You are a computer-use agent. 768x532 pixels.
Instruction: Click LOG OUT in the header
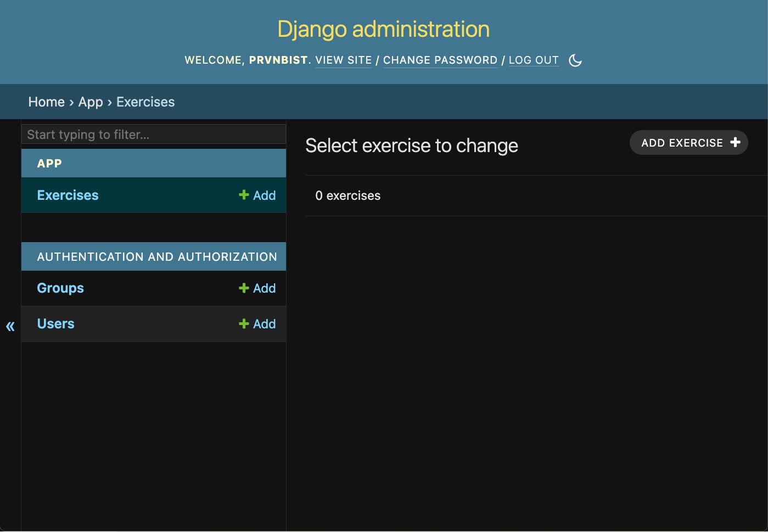coord(534,60)
